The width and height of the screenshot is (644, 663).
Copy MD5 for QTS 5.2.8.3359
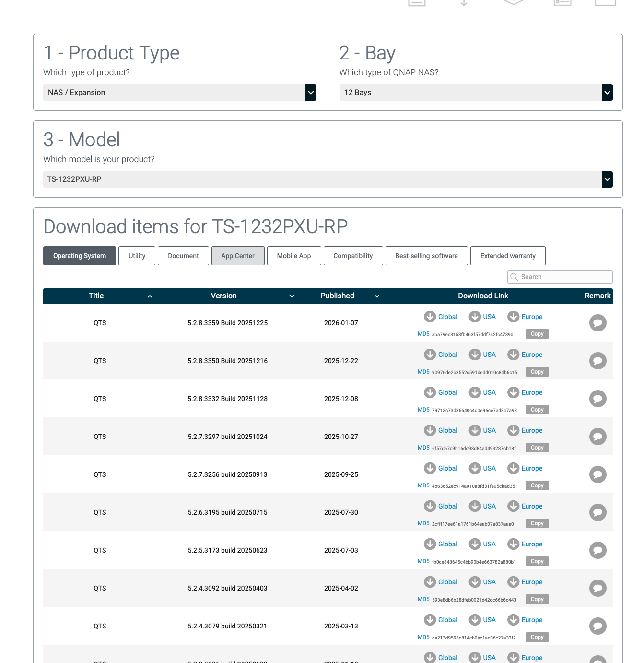[x=537, y=334]
